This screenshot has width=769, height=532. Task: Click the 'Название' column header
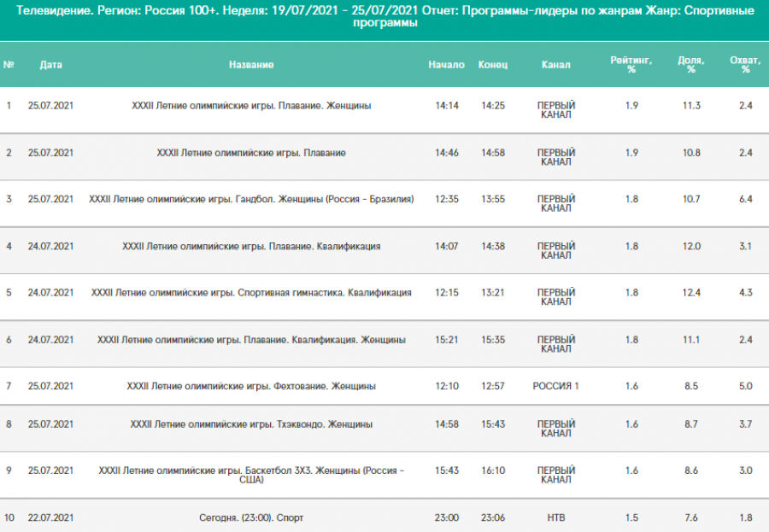click(x=251, y=65)
